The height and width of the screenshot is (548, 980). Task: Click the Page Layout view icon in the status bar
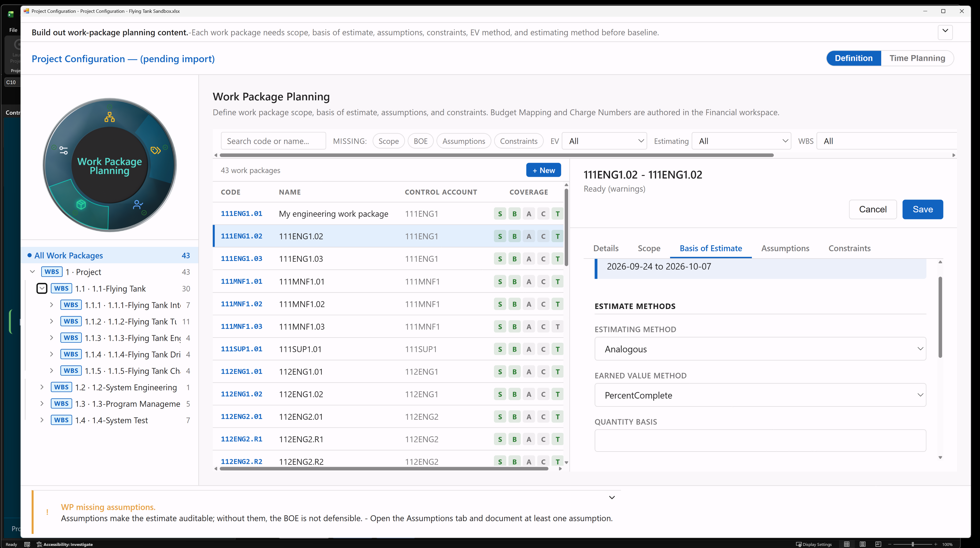point(862,544)
